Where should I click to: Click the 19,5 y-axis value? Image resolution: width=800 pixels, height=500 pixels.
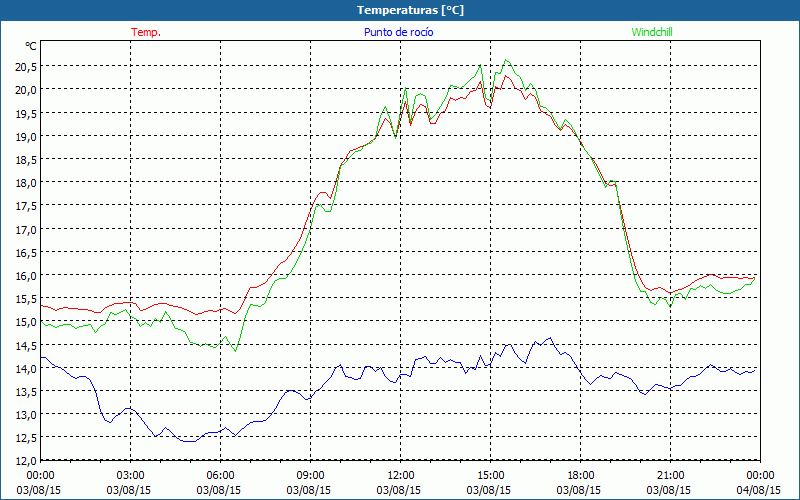[x=27, y=113]
